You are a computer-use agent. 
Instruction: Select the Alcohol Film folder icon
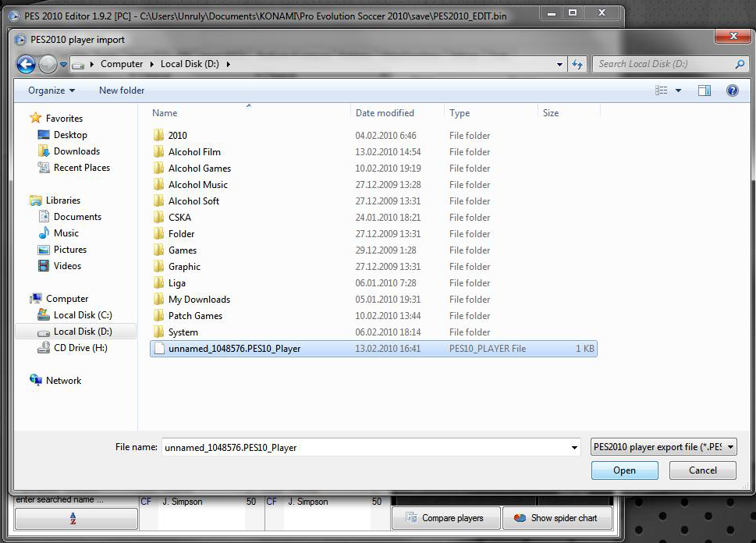point(158,151)
